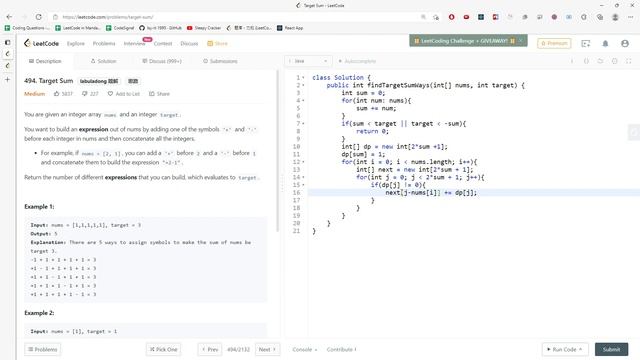Image resolution: width=640 pixels, height=360 pixels.
Task: Open the browser profile avatar in toolbar
Action: point(615,17)
